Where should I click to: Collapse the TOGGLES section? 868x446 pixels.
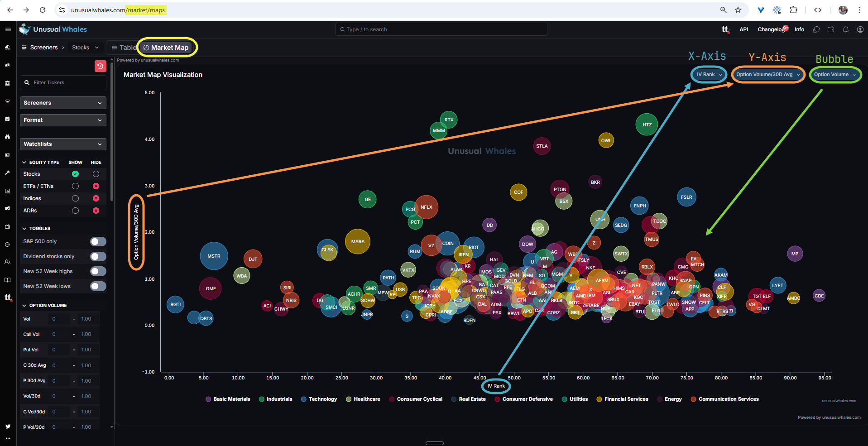coord(36,229)
